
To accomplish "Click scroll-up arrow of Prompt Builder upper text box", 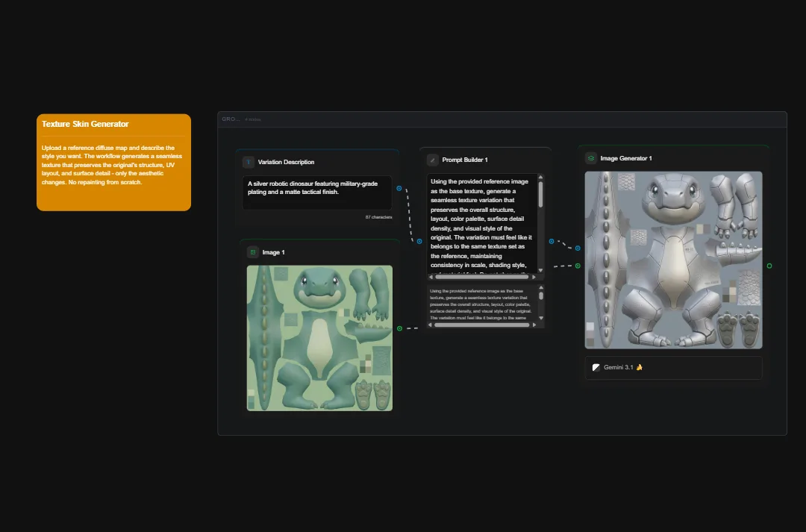I will (x=540, y=178).
